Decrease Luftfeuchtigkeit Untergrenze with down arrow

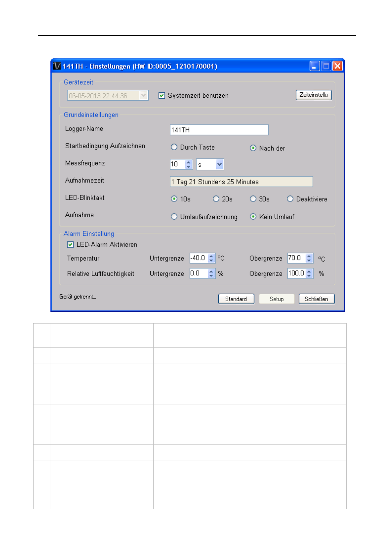tap(211, 276)
